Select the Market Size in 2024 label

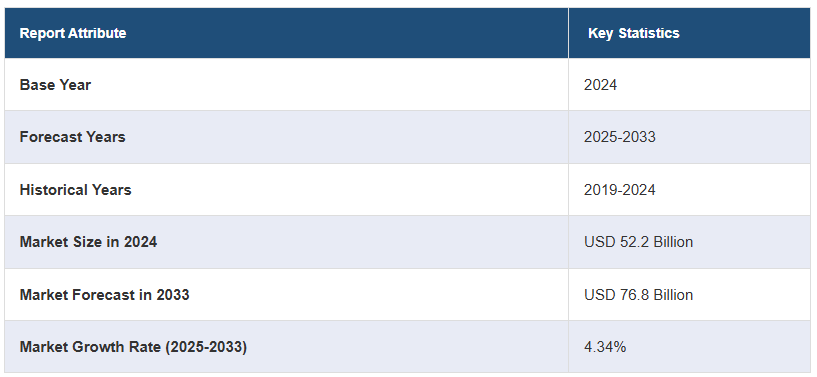tap(88, 242)
